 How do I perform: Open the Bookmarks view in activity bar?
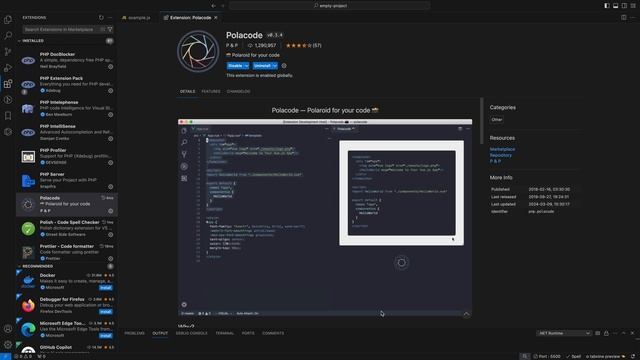8,116
